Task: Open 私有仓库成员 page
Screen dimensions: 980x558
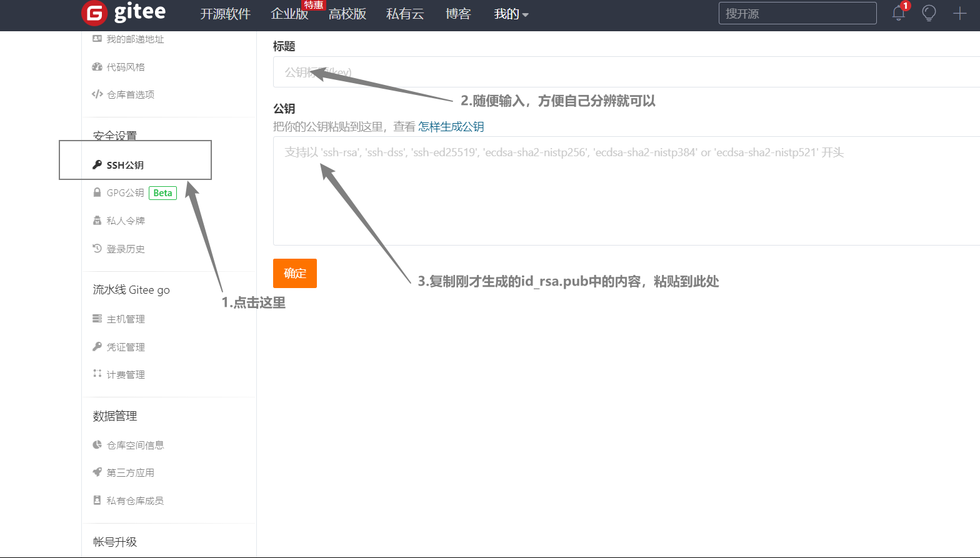Action: point(135,501)
